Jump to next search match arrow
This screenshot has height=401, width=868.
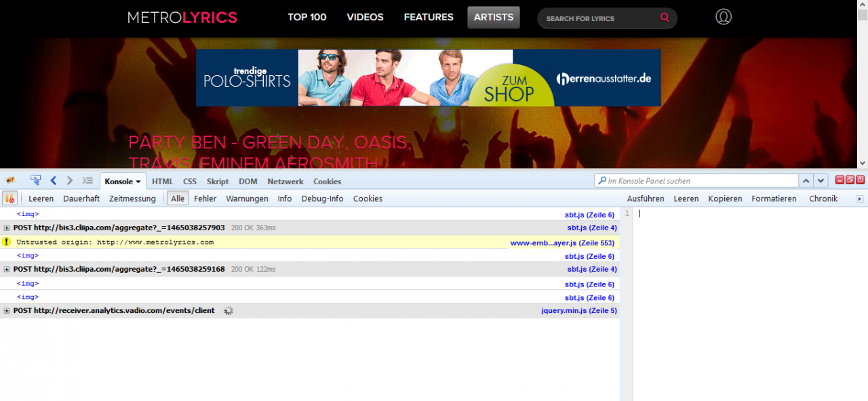821,181
